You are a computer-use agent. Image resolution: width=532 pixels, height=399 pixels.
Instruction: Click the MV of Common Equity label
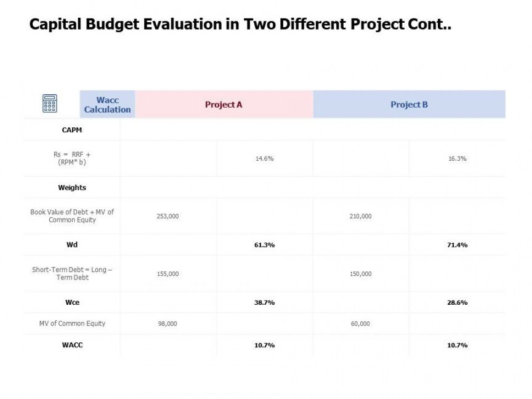[x=72, y=323]
